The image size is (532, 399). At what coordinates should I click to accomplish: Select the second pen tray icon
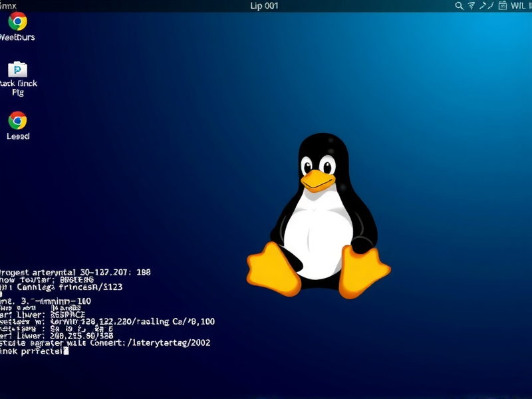click(x=492, y=5)
